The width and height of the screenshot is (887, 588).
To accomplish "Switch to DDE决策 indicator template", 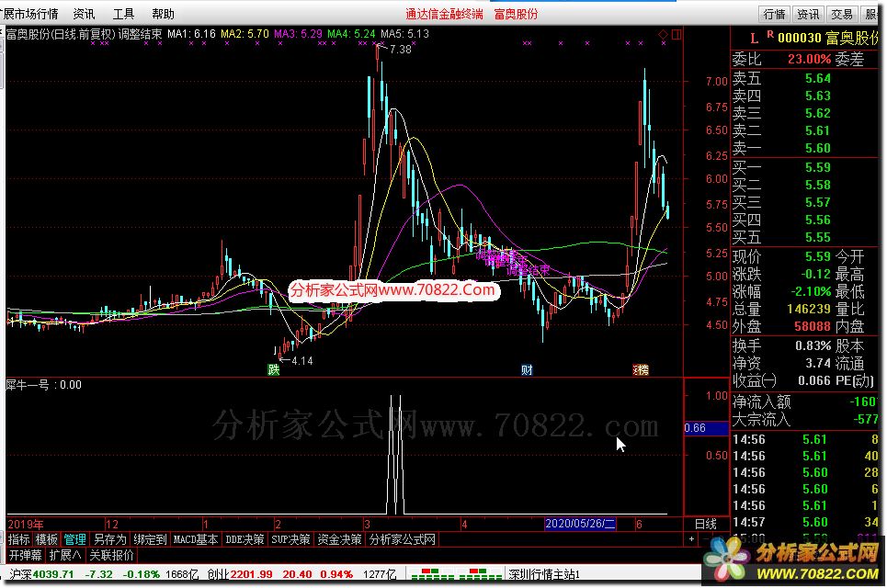I will (244, 539).
